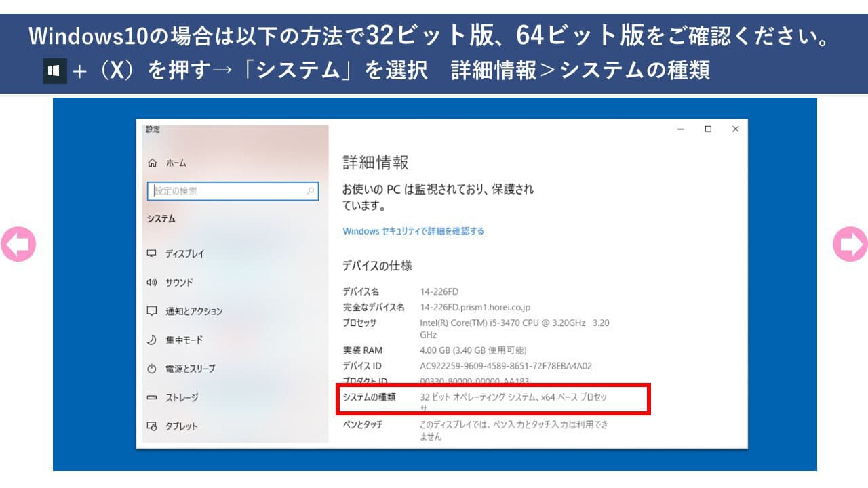Click the 設定の検索 search field

click(x=233, y=191)
